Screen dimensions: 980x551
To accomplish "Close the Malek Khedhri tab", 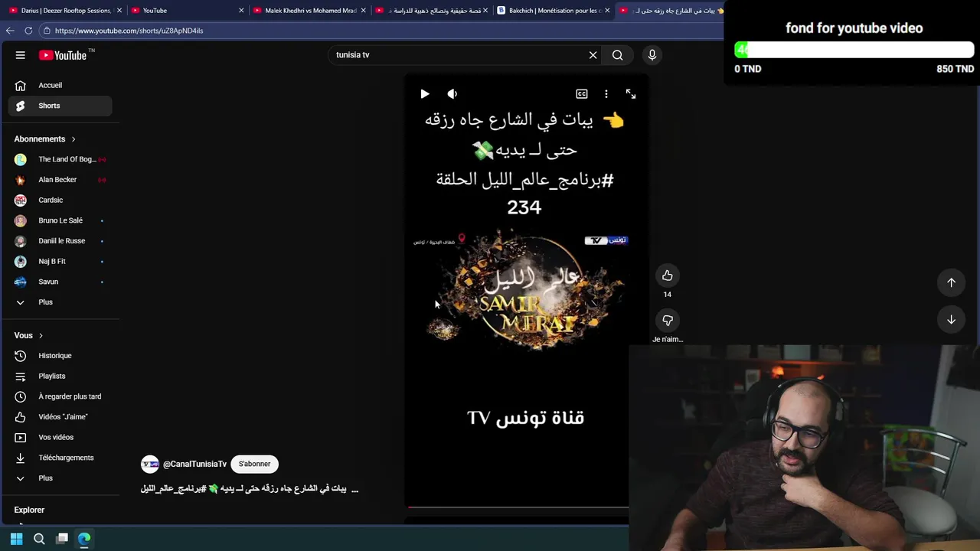I will tap(364, 11).
